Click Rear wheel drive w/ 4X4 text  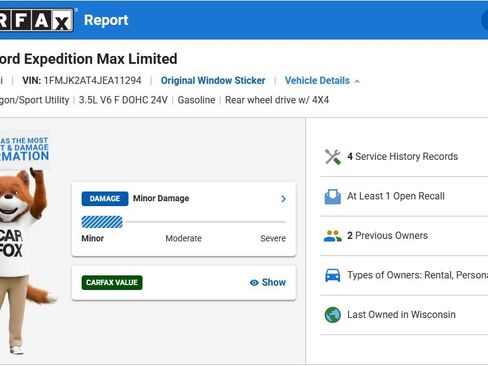pyautogui.click(x=277, y=100)
